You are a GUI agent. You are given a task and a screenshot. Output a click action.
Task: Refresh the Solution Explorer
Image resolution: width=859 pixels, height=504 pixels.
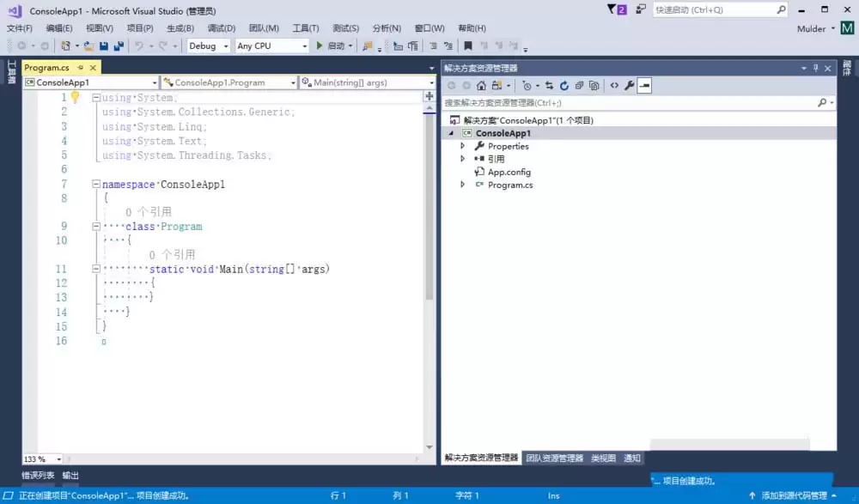pyautogui.click(x=564, y=86)
